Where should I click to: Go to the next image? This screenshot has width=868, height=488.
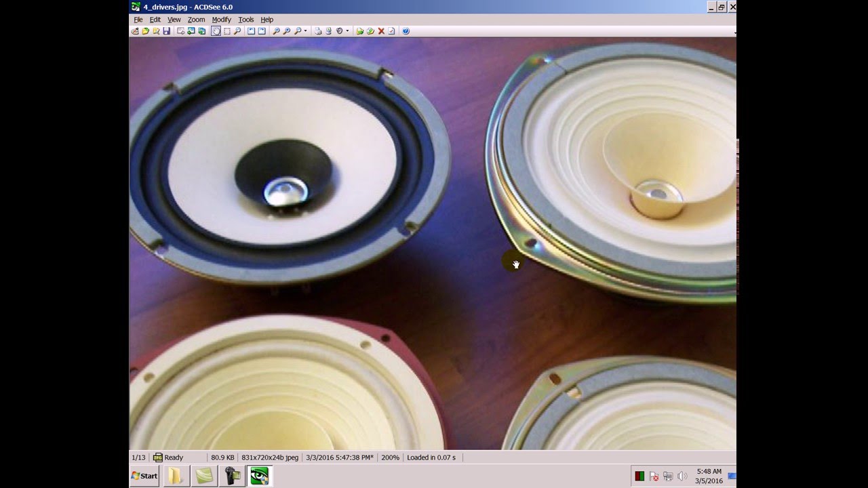[x=202, y=31]
